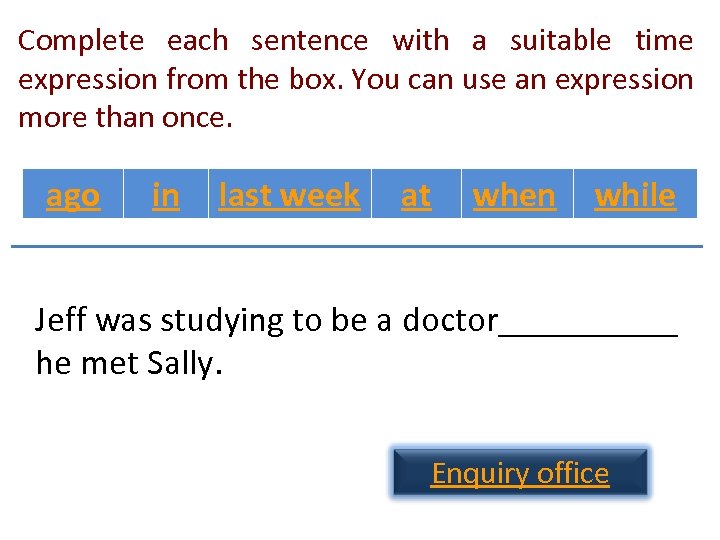Choose the "last week" option
Image resolution: width=720 pixels, height=540 pixels.
coord(289,196)
